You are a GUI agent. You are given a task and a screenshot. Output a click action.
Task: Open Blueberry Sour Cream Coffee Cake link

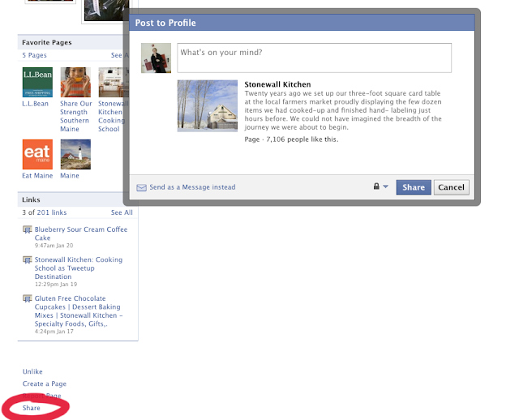coord(81,234)
